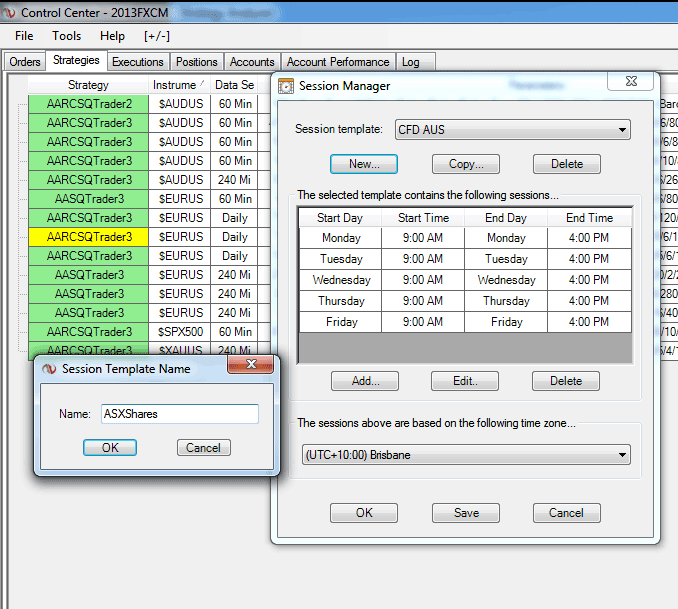678x609 pixels.
Task: Click 9:00 AM start time for Friday
Action: [423, 322]
